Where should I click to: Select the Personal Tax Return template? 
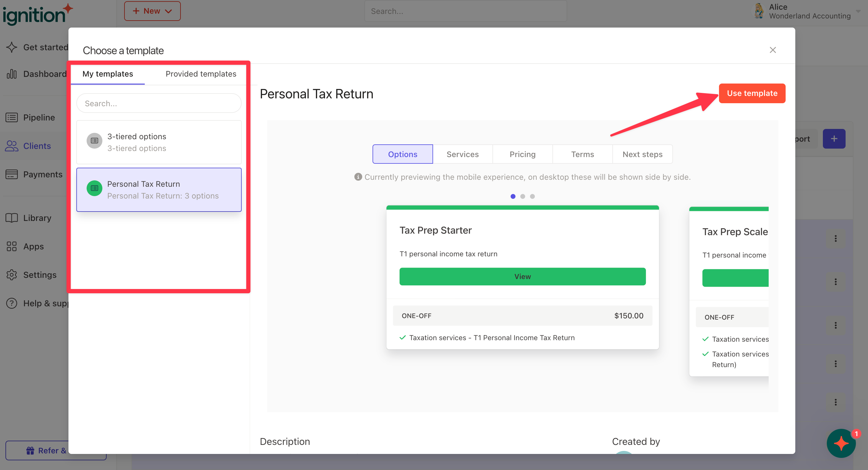coord(159,189)
